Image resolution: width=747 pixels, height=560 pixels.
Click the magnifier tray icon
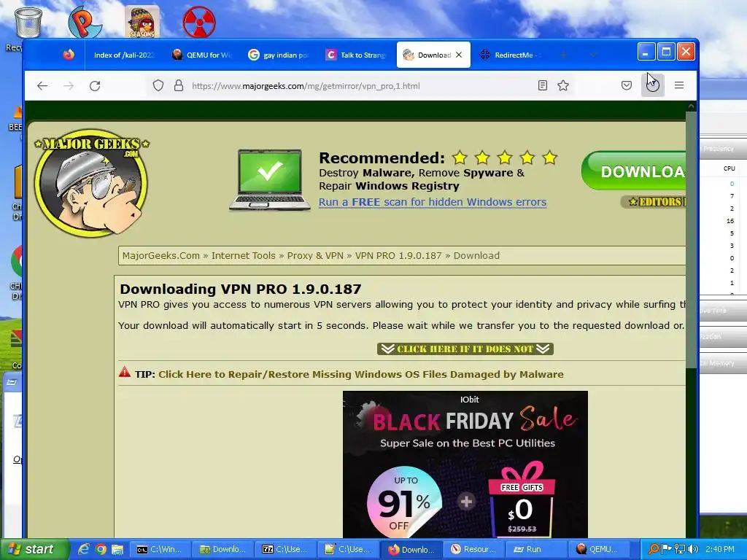(x=654, y=549)
